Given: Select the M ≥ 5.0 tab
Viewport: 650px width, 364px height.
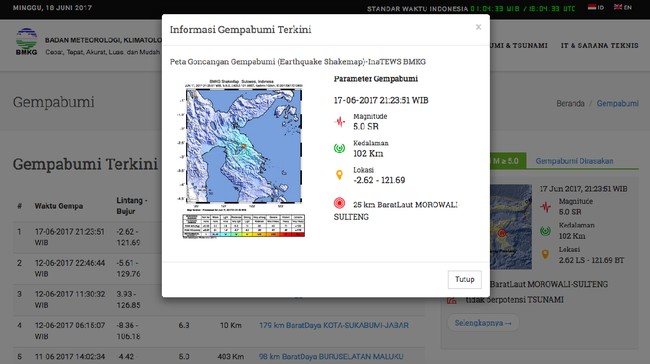Looking at the screenshot, I should tap(508, 161).
